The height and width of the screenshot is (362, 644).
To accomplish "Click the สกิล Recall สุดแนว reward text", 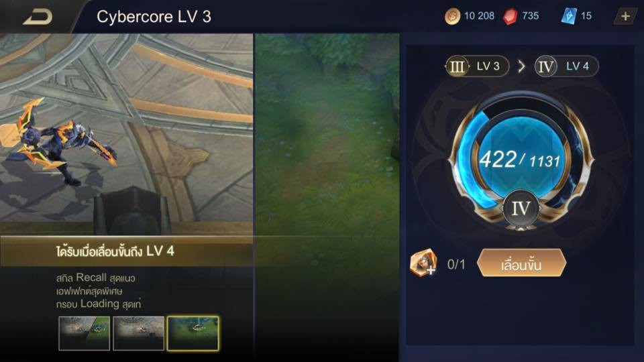I will pyautogui.click(x=95, y=278).
